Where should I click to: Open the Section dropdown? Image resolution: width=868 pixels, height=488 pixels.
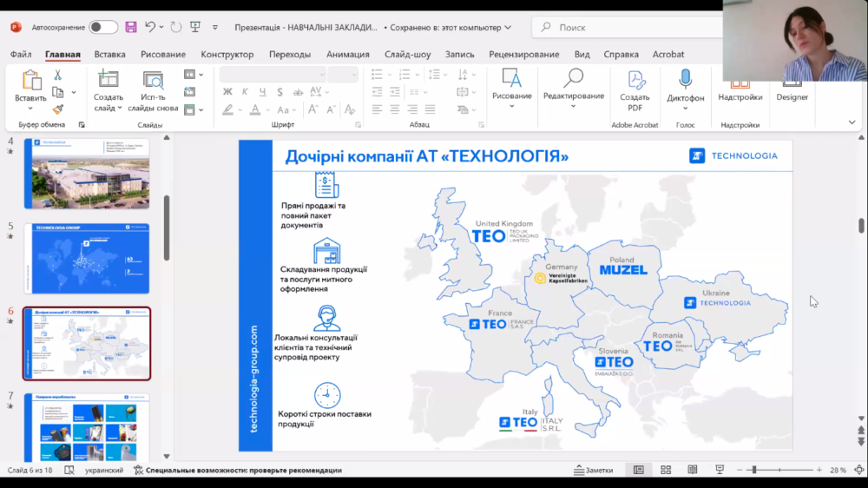click(x=194, y=109)
